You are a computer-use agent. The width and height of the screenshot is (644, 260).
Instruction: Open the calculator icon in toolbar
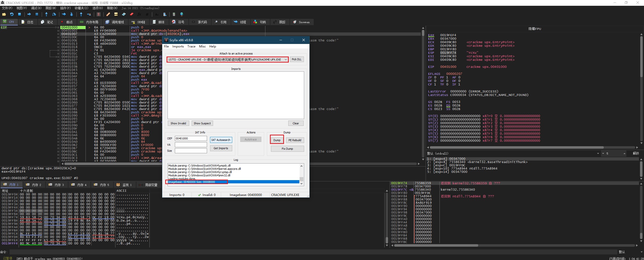coord(174,14)
